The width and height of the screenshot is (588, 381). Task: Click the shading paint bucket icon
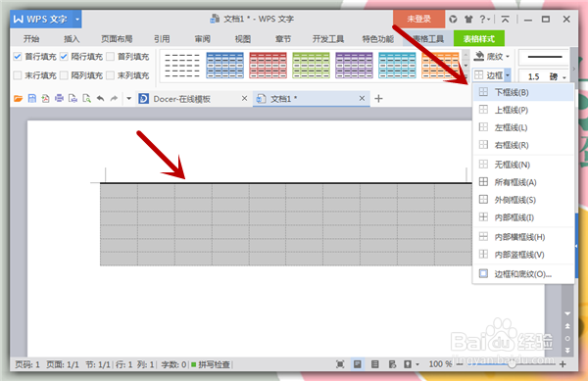479,57
